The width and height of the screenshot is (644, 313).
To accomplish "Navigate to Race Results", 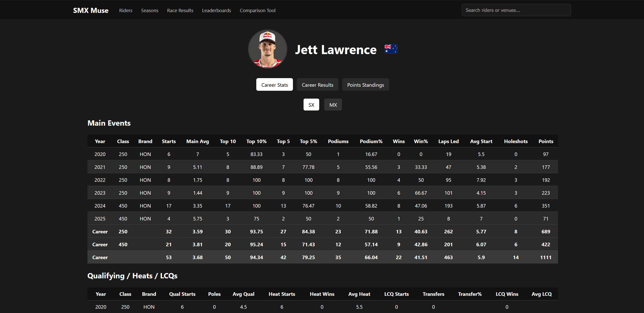I will pos(180,10).
